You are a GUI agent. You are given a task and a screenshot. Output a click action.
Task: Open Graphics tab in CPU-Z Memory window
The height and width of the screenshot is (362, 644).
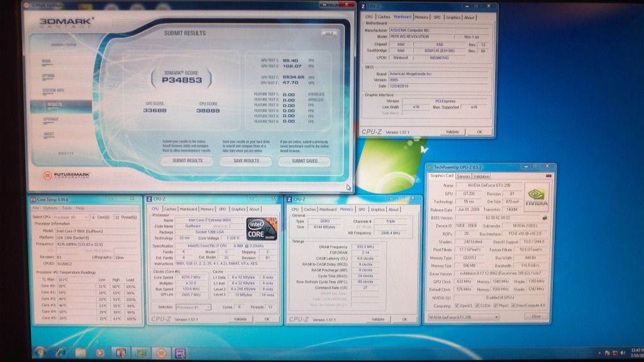point(377,210)
